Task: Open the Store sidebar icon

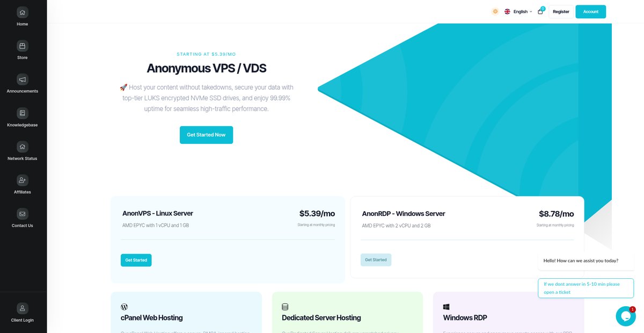Action: coord(22,46)
